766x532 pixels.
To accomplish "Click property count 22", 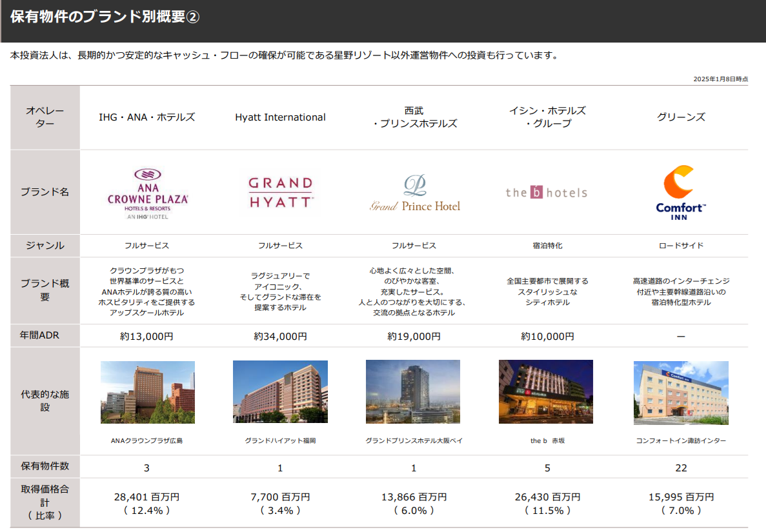I will (x=681, y=468).
